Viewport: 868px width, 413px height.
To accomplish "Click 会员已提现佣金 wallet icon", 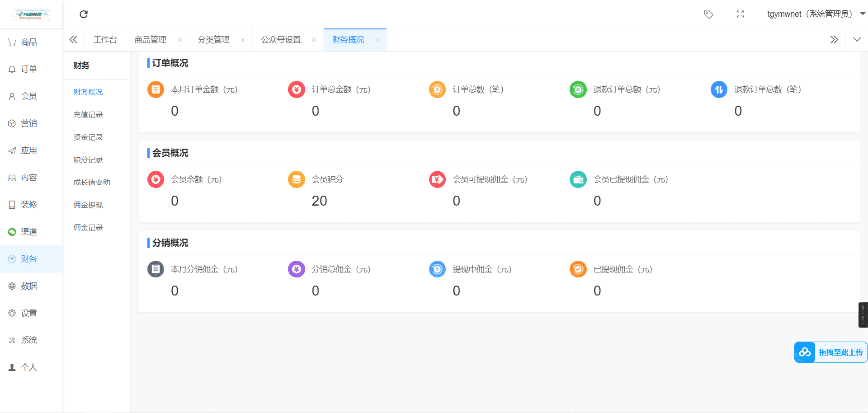I will pos(578,179).
